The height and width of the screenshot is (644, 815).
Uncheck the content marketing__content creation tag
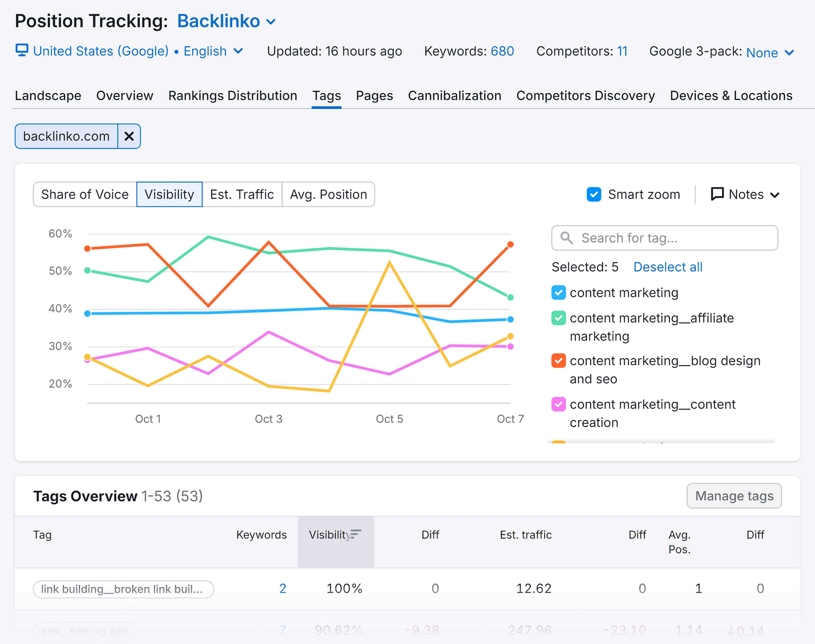click(x=558, y=404)
